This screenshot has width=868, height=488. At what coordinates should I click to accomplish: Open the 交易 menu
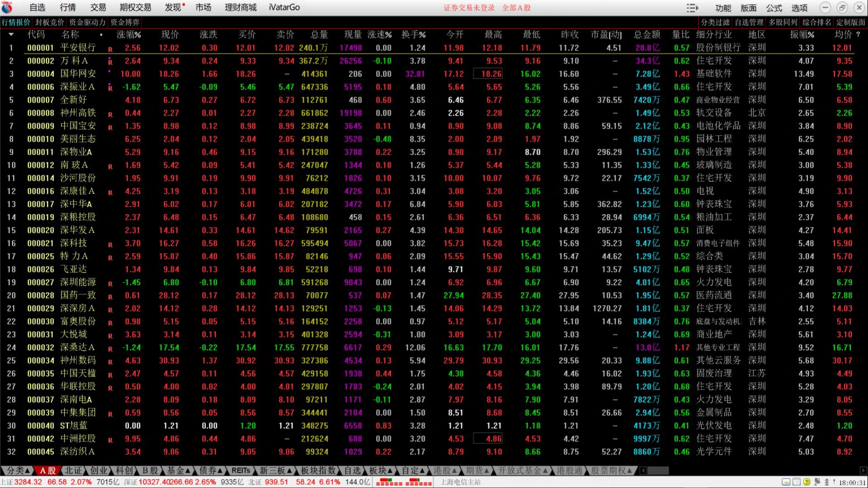pos(98,8)
